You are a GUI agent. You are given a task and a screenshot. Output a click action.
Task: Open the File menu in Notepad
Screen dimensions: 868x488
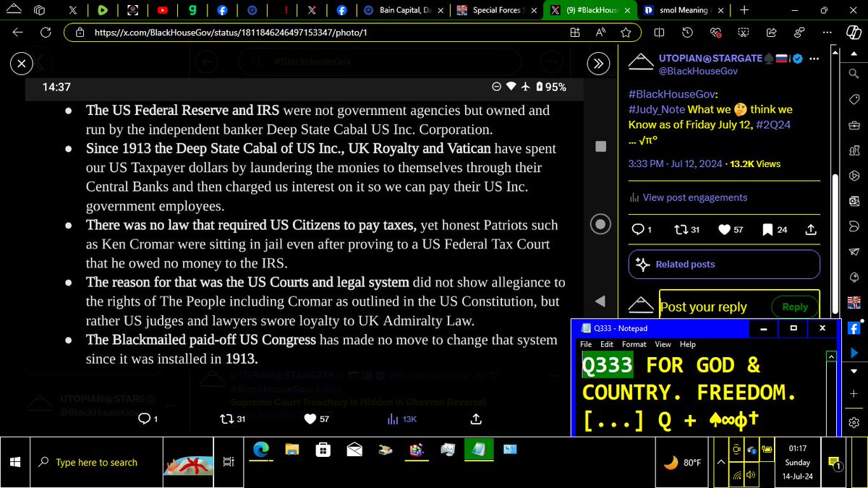586,344
